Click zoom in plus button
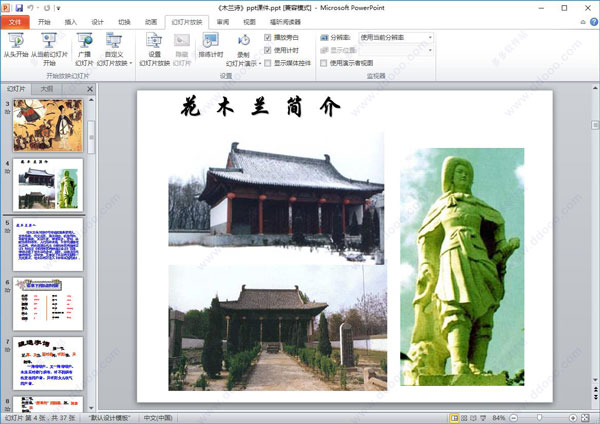 point(573,418)
